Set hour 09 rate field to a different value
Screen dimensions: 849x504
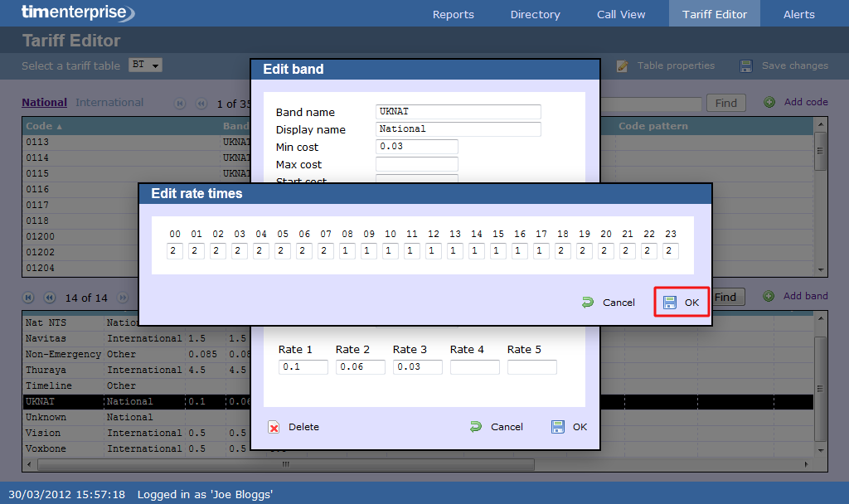(369, 250)
